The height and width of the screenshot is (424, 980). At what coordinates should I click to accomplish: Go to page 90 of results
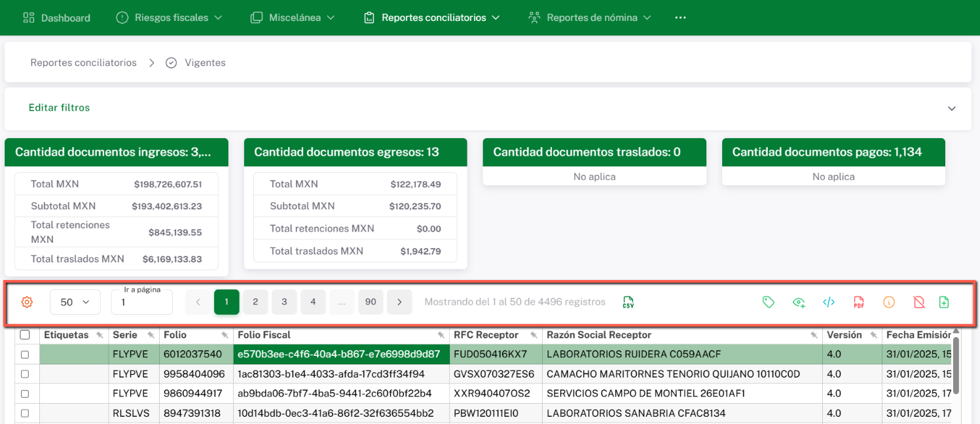point(371,302)
